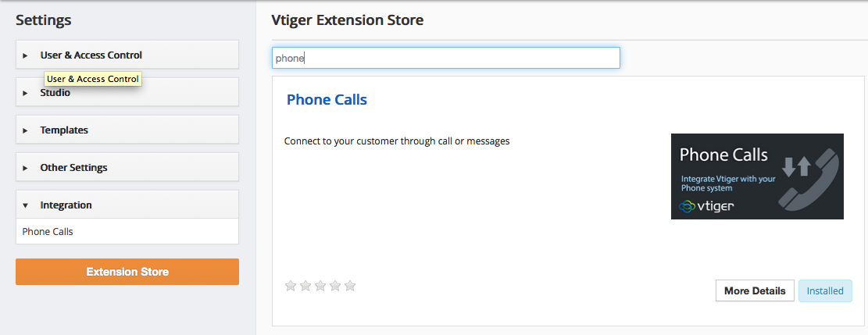Rate Phone Calls with the first star
Screen dimensions: 868x335
coord(290,286)
